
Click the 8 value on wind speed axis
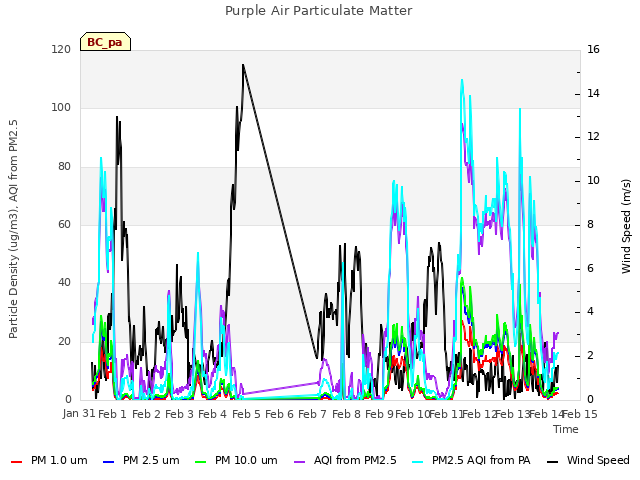591,224
